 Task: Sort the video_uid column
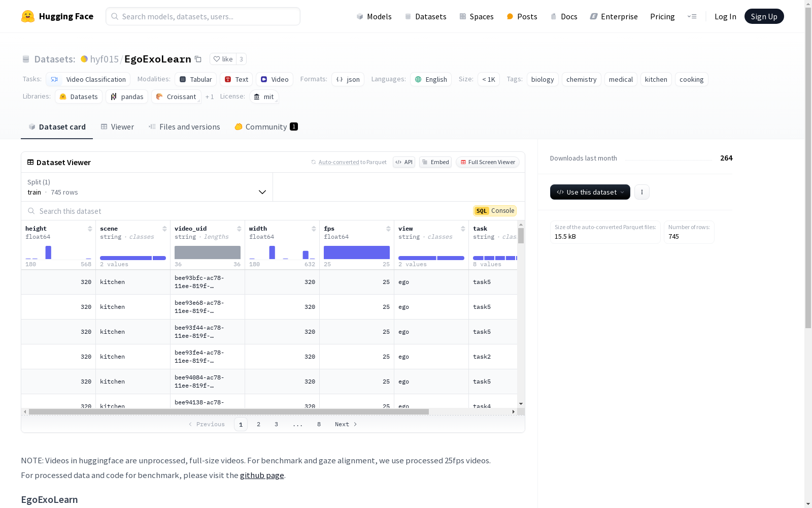click(x=239, y=229)
